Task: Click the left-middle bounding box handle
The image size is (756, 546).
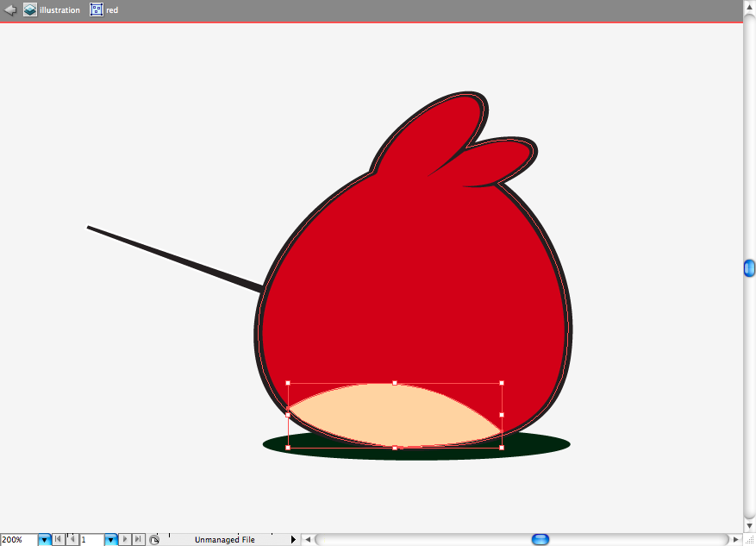Action: tap(288, 415)
